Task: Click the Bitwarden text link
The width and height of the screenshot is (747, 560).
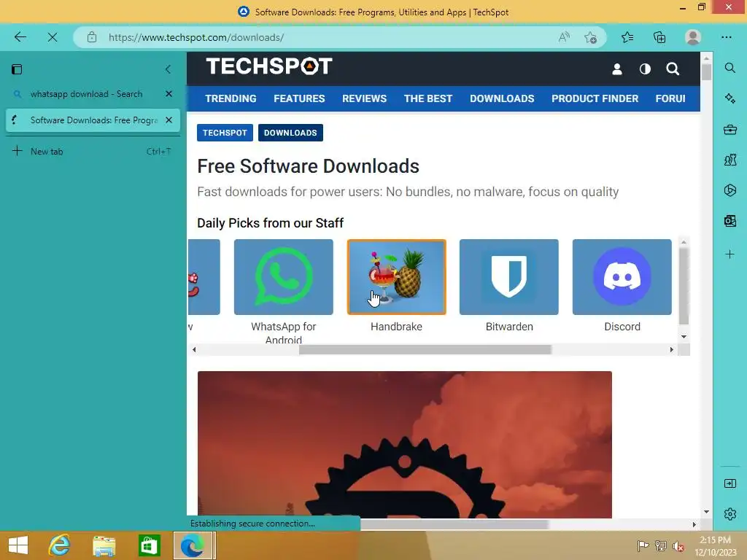Action: click(509, 327)
